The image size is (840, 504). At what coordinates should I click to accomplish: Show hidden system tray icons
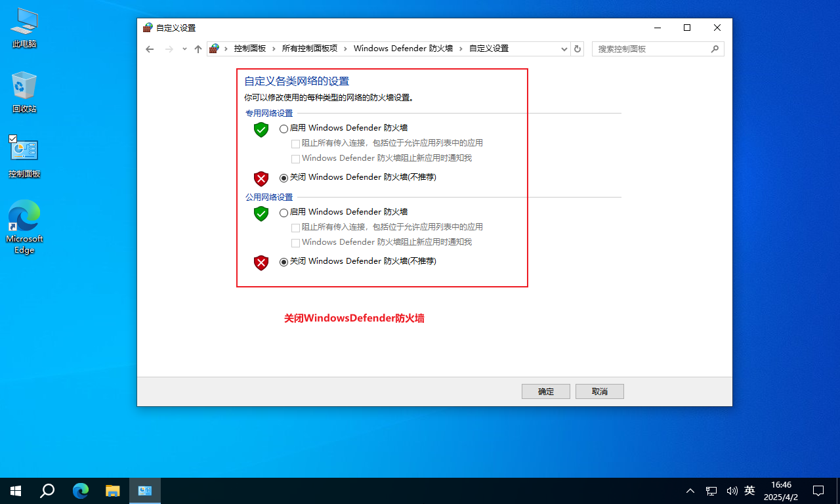coord(690,491)
